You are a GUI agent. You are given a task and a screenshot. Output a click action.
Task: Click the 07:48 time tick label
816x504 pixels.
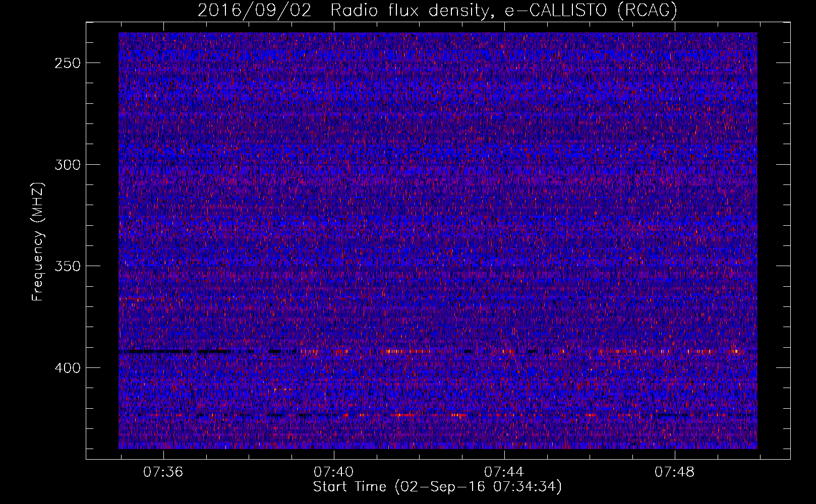point(675,472)
